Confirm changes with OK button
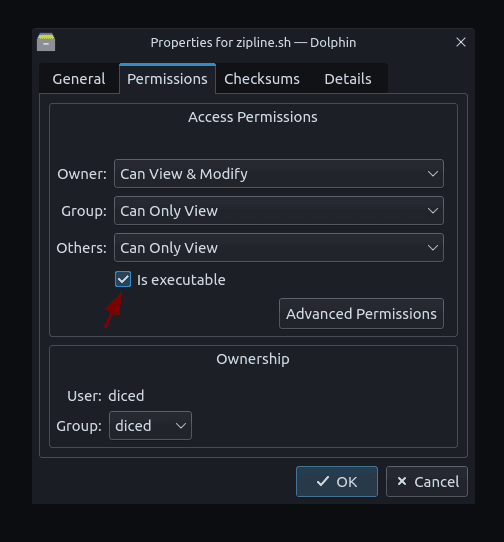This screenshot has height=542, width=504. (337, 482)
